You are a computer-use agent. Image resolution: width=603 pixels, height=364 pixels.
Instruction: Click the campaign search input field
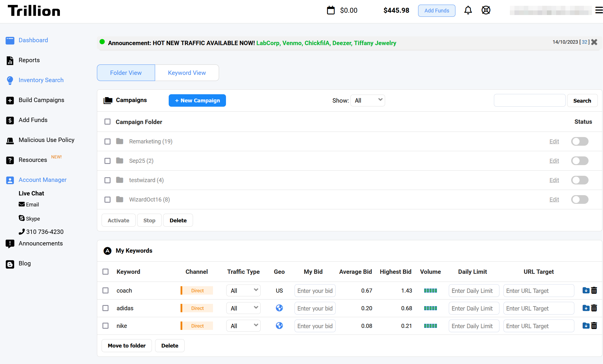(530, 101)
